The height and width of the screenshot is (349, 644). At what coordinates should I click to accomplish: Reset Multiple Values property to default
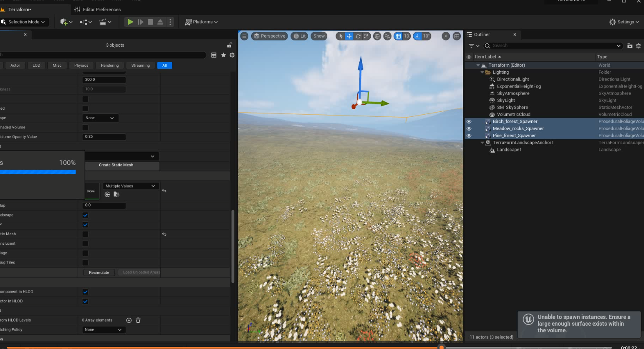[164, 191]
